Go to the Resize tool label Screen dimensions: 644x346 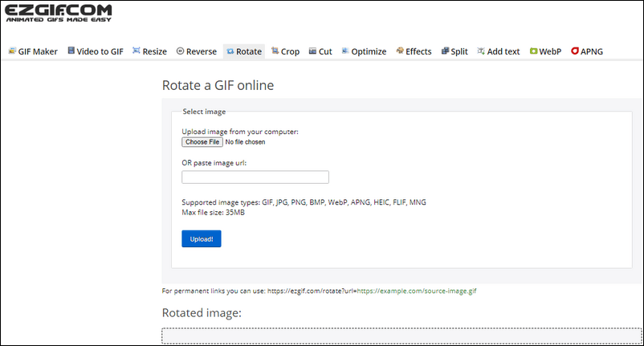(154, 51)
